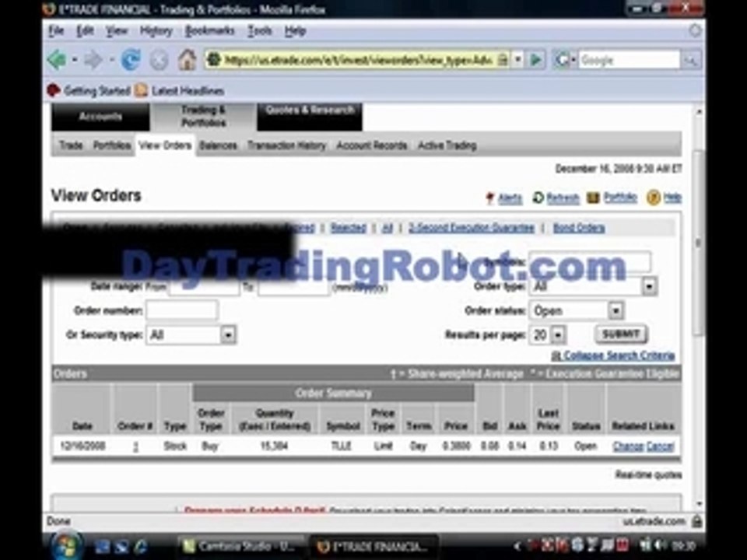Viewport: 747px width, 560px height.
Task: Click the volume icon in system tray
Action: (x=661, y=545)
